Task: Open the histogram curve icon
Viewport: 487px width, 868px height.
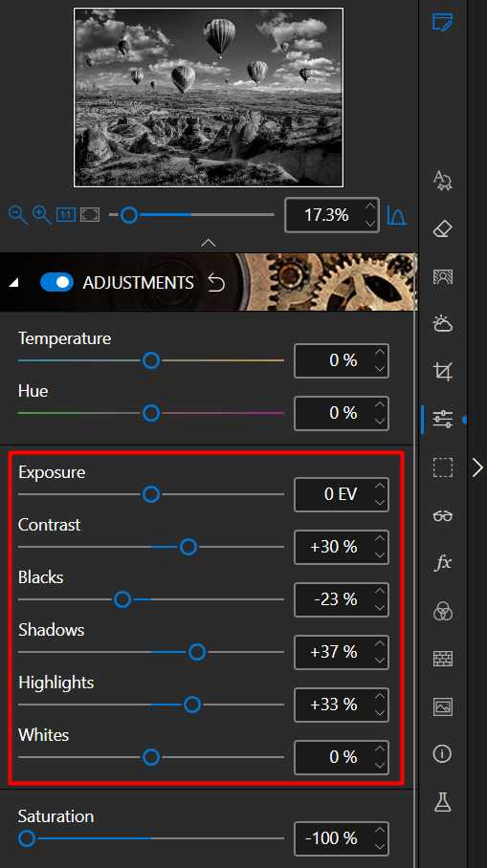Action: pos(396,215)
